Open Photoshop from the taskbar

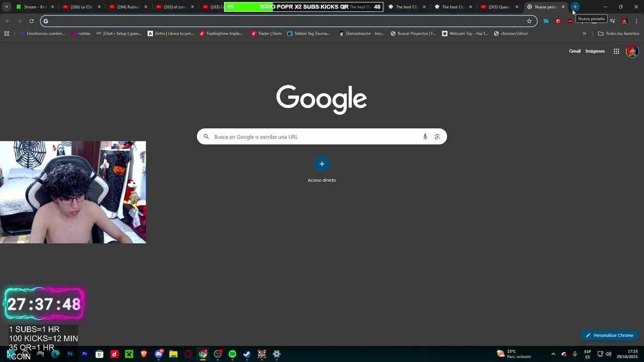click(x=70, y=354)
